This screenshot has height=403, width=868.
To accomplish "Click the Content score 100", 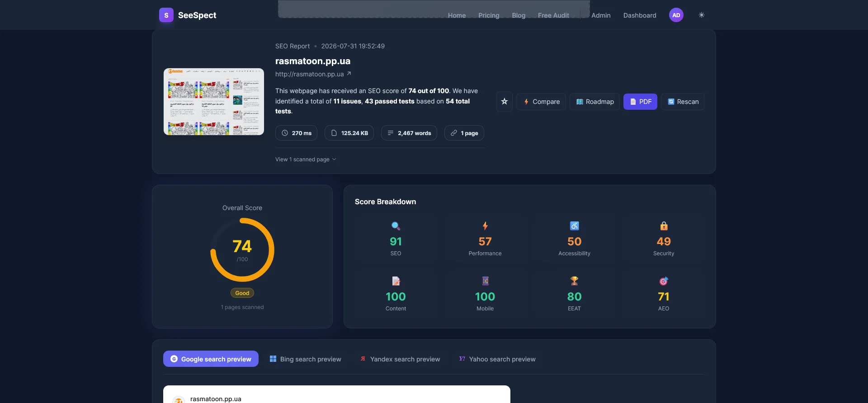I will click(396, 297).
